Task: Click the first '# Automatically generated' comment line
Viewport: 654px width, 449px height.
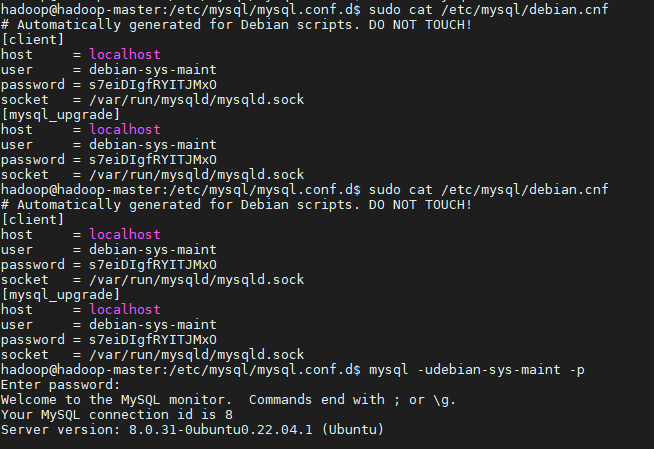Action: pyautogui.click(x=236, y=25)
